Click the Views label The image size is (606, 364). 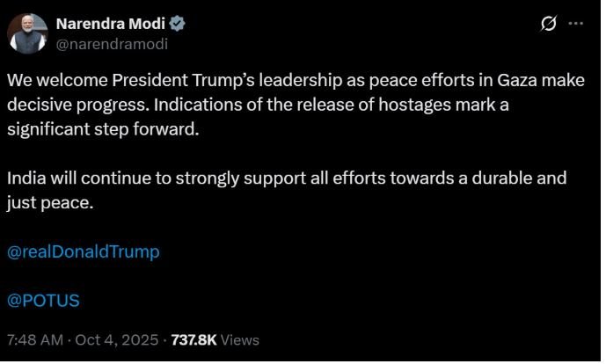coord(240,340)
